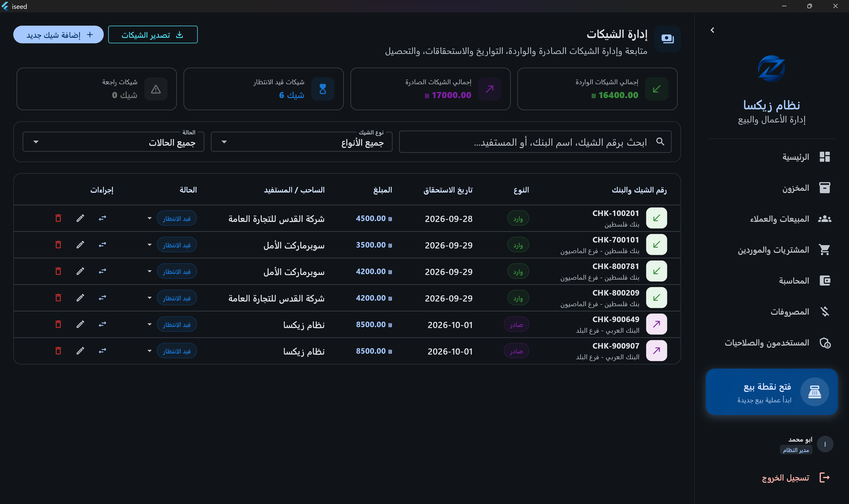The width and height of the screenshot is (849, 504).
Task: Open المحاسبة in the sidebar menu
Action: pyautogui.click(x=772, y=281)
